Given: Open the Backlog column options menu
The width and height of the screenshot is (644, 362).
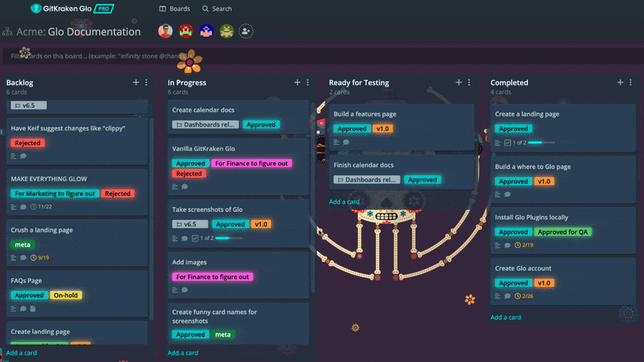Looking at the screenshot, I should pyautogui.click(x=146, y=82).
